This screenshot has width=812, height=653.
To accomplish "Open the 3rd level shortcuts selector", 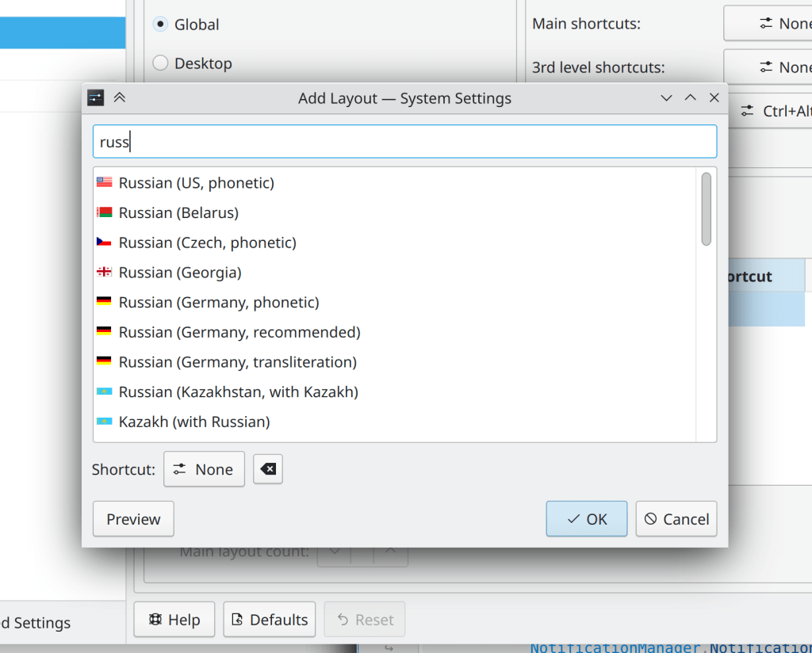I will pyautogui.click(x=768, y=67).
